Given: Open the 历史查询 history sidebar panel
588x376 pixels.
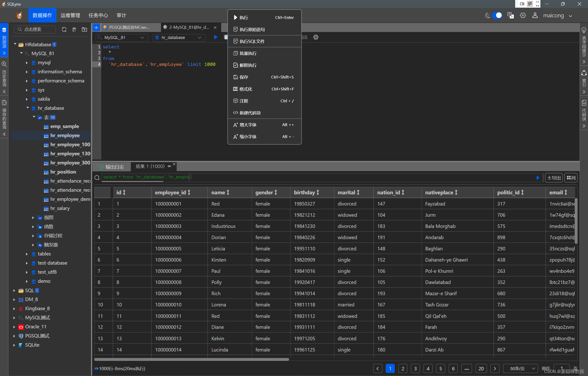Looking at the screenshot, I should (4, 78).
